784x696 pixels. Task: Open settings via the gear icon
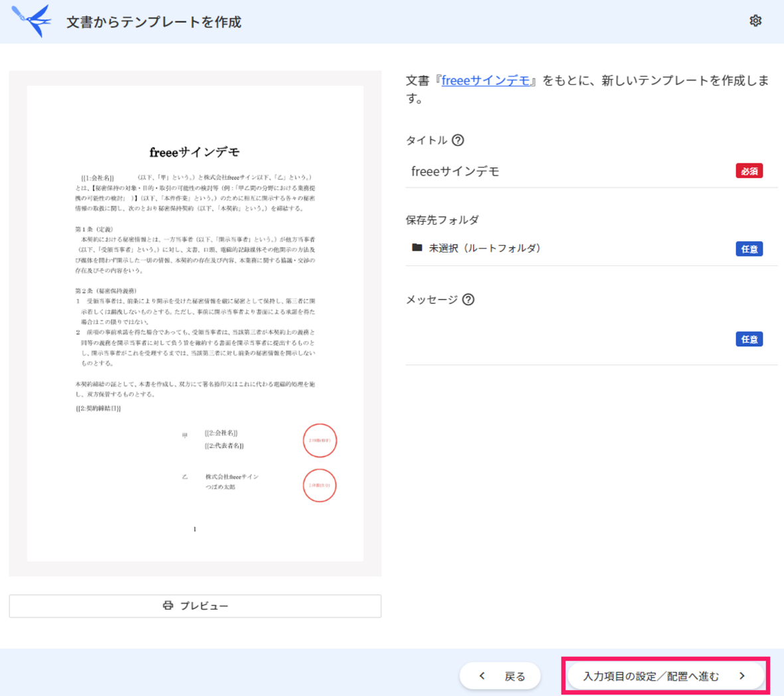(x=755, y=21)
